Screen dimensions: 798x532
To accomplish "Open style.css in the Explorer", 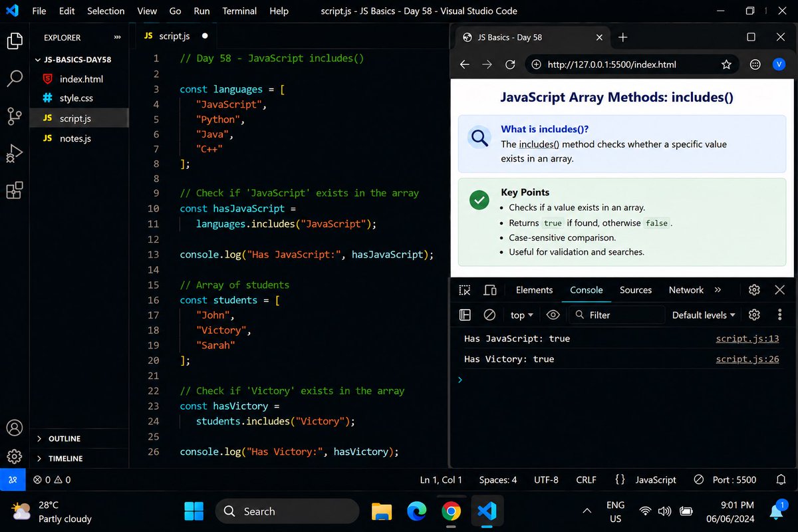I will pos(76,98).
